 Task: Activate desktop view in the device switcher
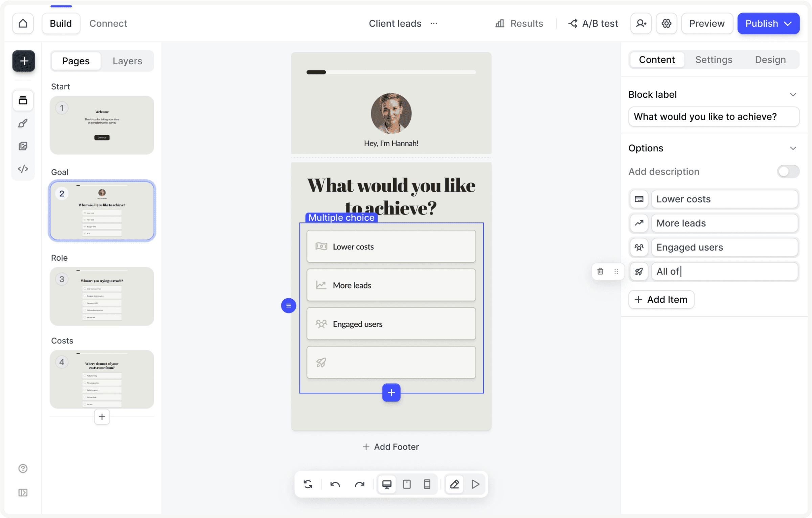point(387,484)
